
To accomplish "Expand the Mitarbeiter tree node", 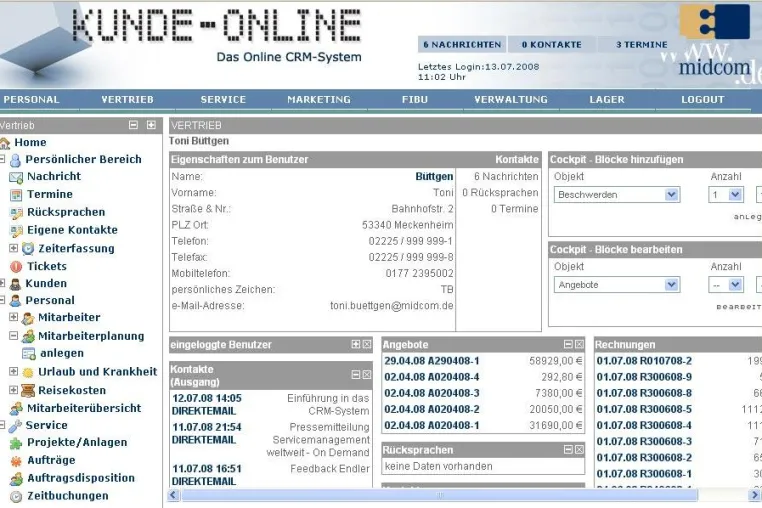I will pos(14,317).
